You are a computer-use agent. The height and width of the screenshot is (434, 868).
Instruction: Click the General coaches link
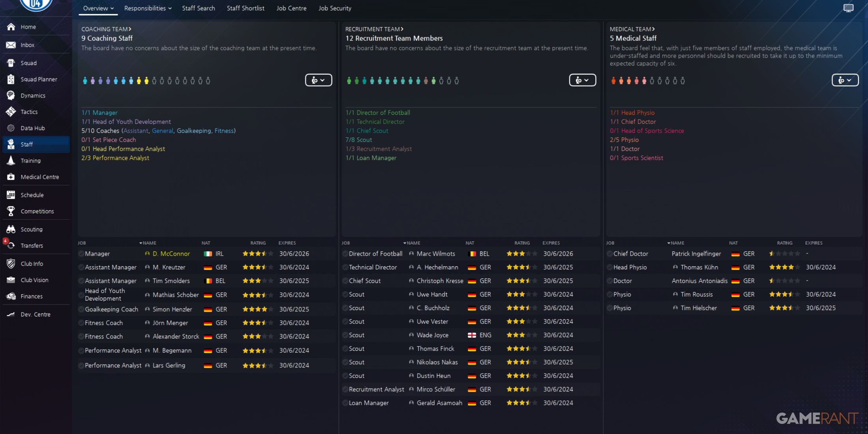(163, 131)
